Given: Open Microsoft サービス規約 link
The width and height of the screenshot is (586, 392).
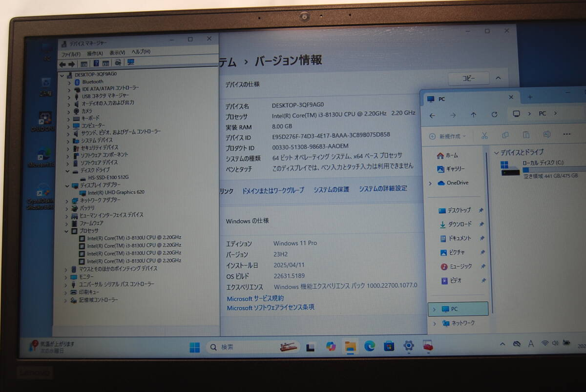Looking at the screenshot, I should point(255,298).
